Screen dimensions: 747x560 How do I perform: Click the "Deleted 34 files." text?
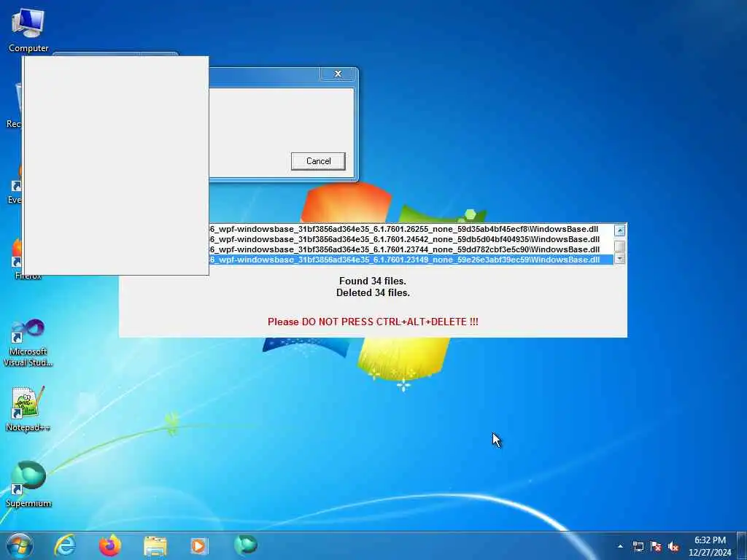[x=373, y=293]
